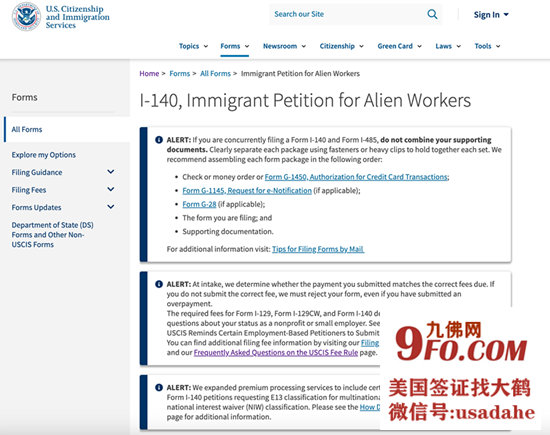This screenshot has width=550, height=435.
Task: Open the Green Card navigation menu
Action: pyautogui.click(x=400, y=46)
